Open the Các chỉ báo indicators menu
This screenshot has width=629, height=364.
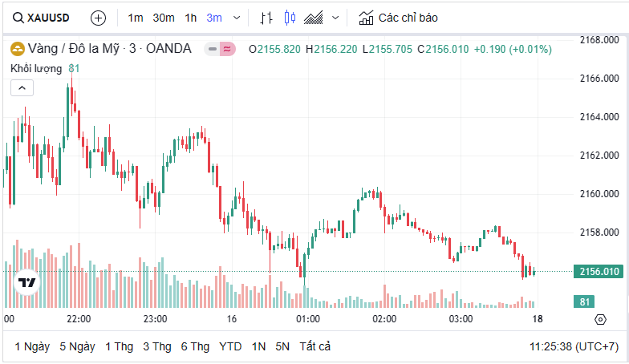(x=398, y=18)
